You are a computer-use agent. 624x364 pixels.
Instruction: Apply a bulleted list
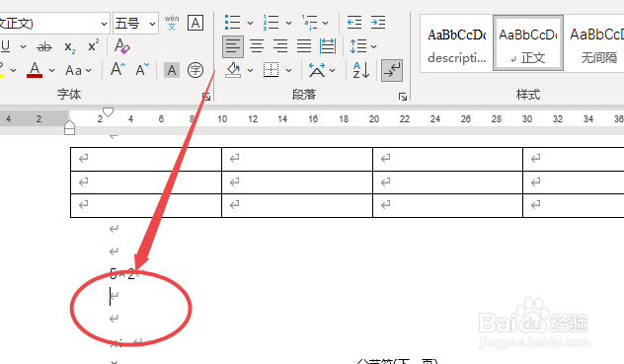click(x=232, y=23)
